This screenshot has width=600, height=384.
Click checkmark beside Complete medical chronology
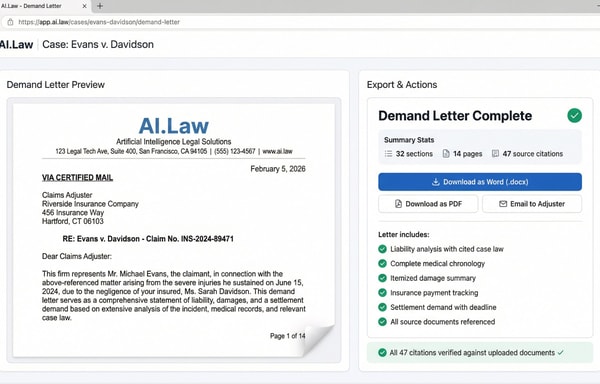(x=382, y=264)
